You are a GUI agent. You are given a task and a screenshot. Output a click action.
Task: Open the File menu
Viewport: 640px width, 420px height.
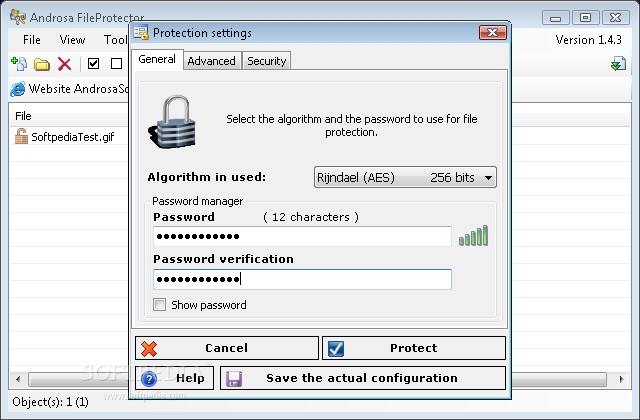point(32,40)
